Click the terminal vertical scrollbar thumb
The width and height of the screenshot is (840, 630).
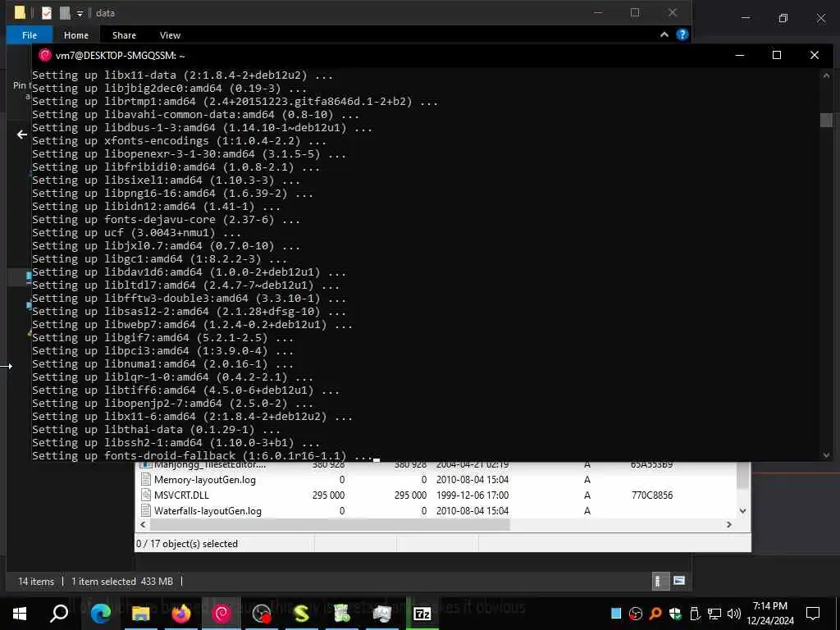tap(826, 120)
